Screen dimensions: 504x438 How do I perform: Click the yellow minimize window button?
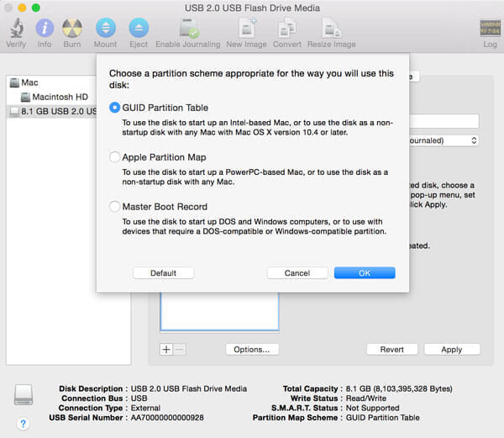pos(22,8)
